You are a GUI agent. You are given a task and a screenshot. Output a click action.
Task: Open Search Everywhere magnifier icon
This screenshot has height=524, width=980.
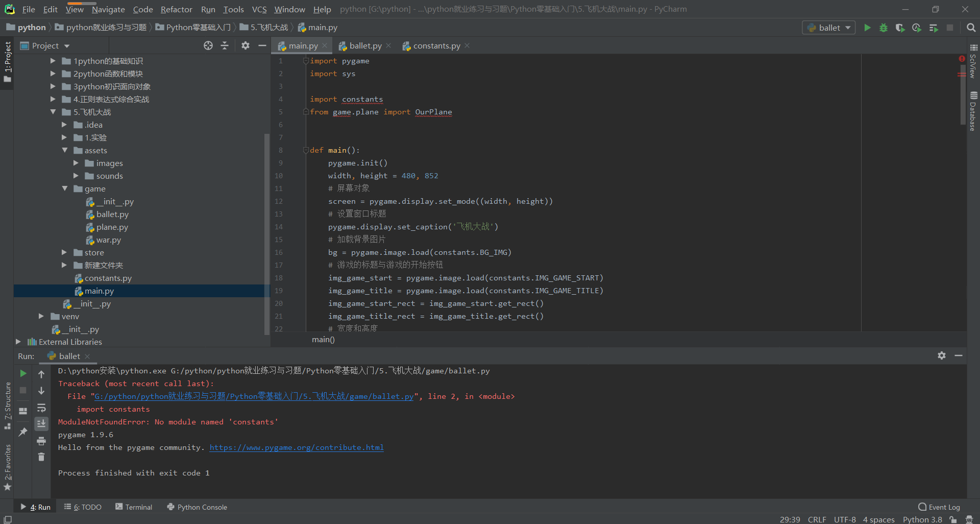tap(971, 28)
